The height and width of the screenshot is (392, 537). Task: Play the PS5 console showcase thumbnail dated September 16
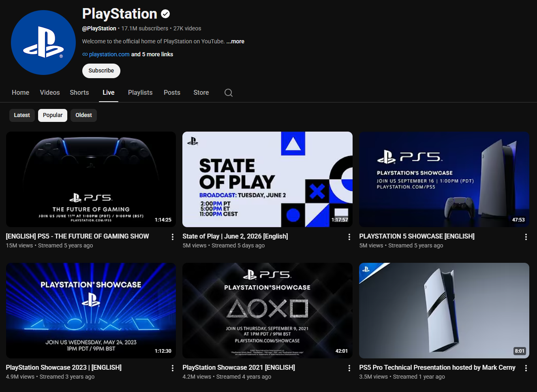444,179
